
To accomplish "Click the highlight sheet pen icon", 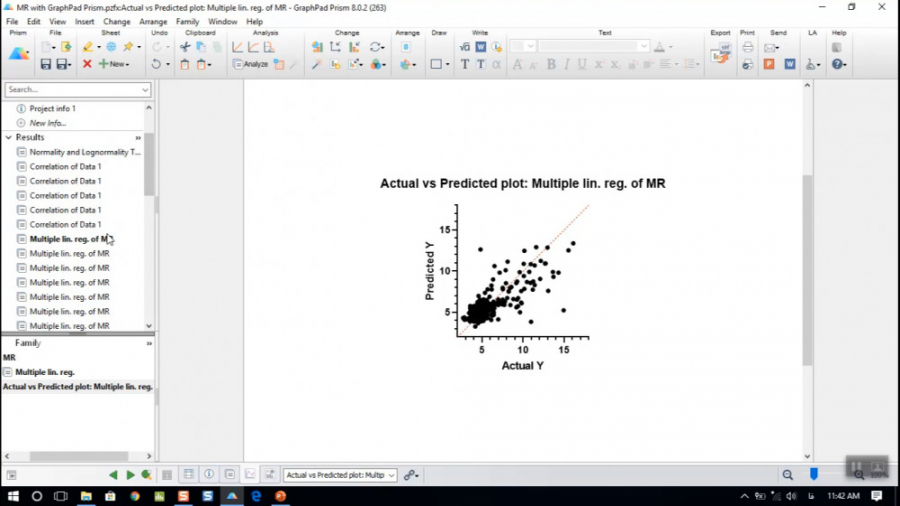I will point(87,47).
